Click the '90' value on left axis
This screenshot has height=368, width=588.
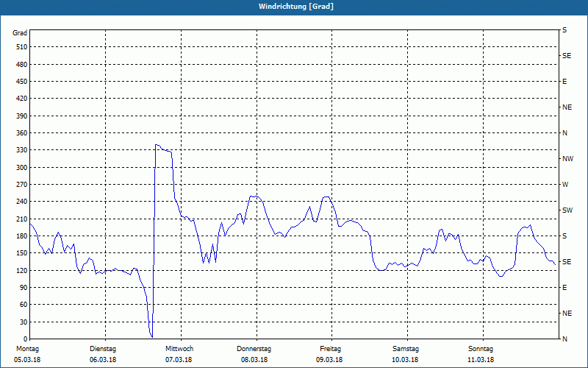coord(24,288)
